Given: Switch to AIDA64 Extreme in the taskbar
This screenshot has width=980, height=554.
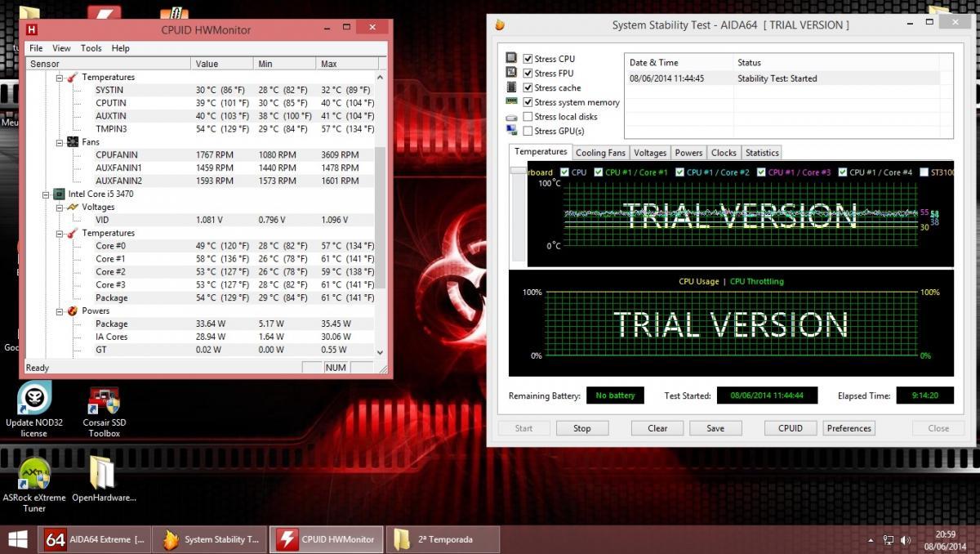Looking at the screenshot, I should click(x=96, y=539).
